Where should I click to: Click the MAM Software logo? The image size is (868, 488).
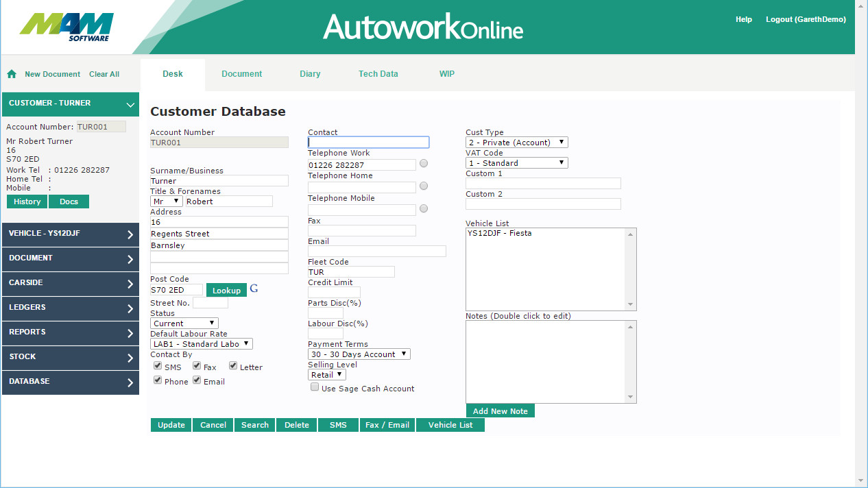point(67,27)
